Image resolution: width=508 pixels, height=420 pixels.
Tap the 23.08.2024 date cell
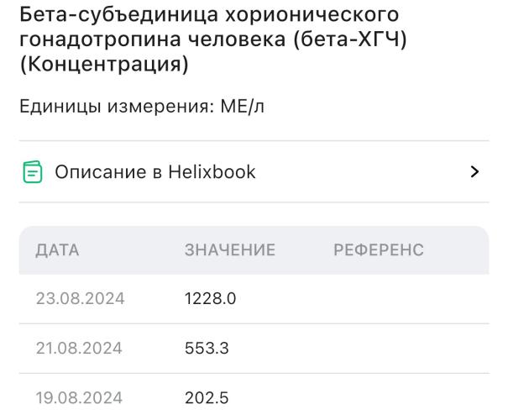coord(80,298)
